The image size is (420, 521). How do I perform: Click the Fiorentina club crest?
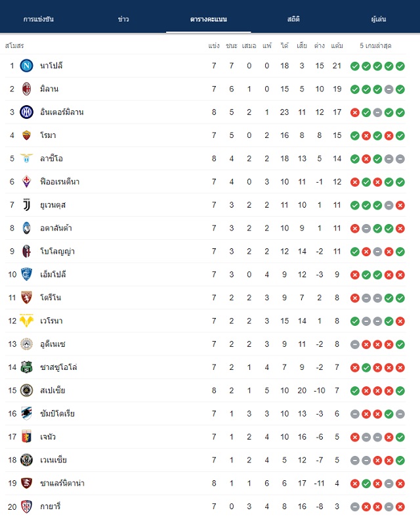tap(26, 182)
